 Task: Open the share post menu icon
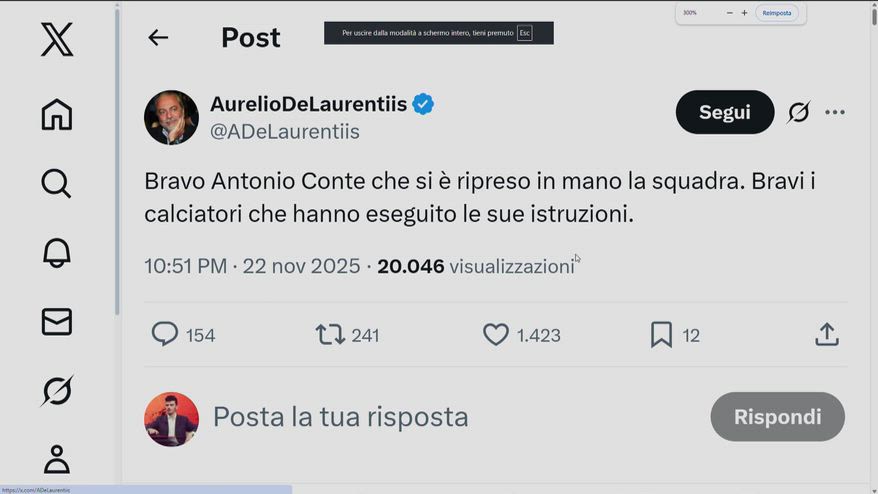(826, 334)
